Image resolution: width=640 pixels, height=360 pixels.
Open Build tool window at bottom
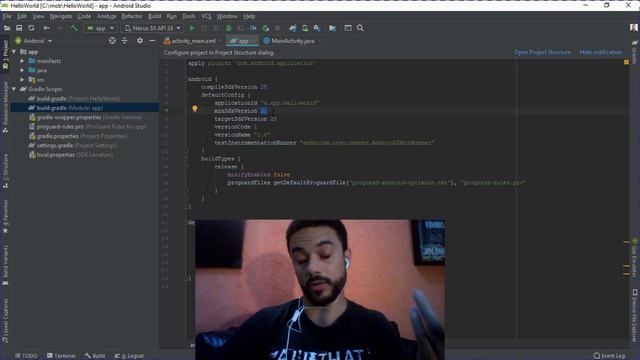(x=95, y=356)
